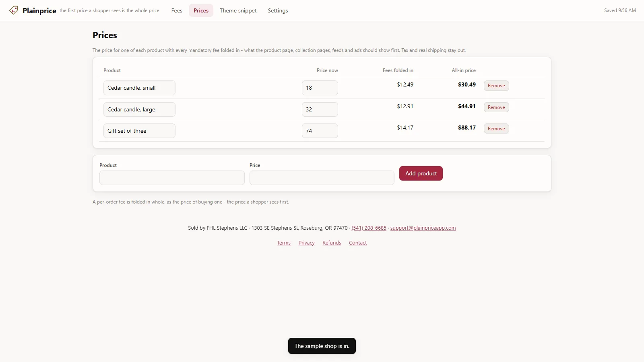Click the $12.49 fees folded in value
Viewport: 644px width, 362px height.
pyautogui.click(x=405, y=84)
